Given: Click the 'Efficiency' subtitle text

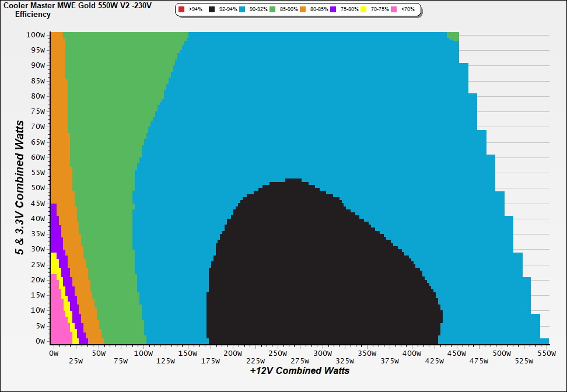Looking at the screenshot, I should pyautogui.click(x=33, y=14).
